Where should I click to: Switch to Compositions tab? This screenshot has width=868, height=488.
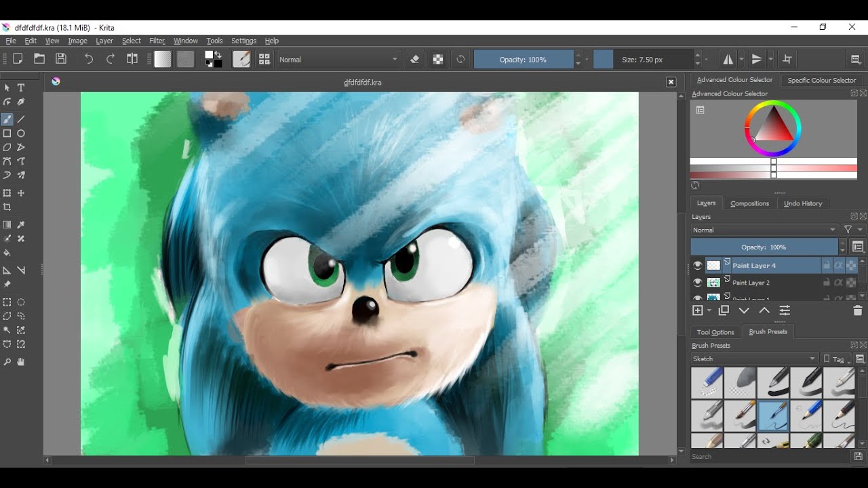tap(749, 203)
